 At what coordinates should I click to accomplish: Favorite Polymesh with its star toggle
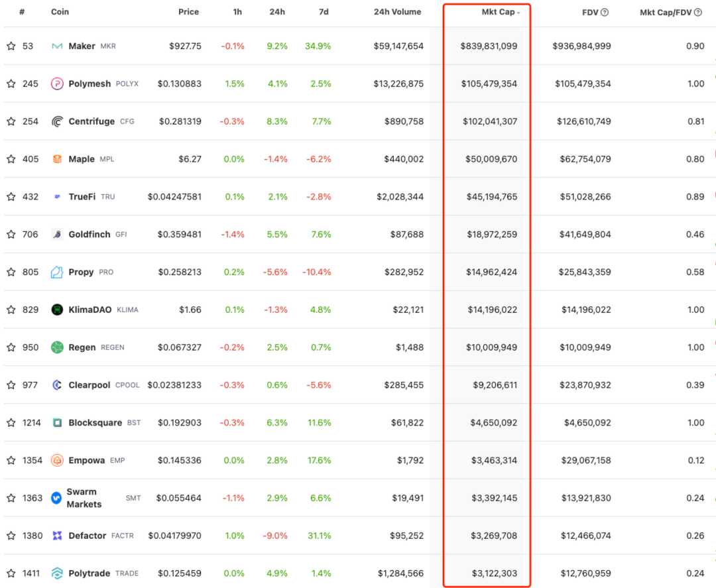(11, 84)
